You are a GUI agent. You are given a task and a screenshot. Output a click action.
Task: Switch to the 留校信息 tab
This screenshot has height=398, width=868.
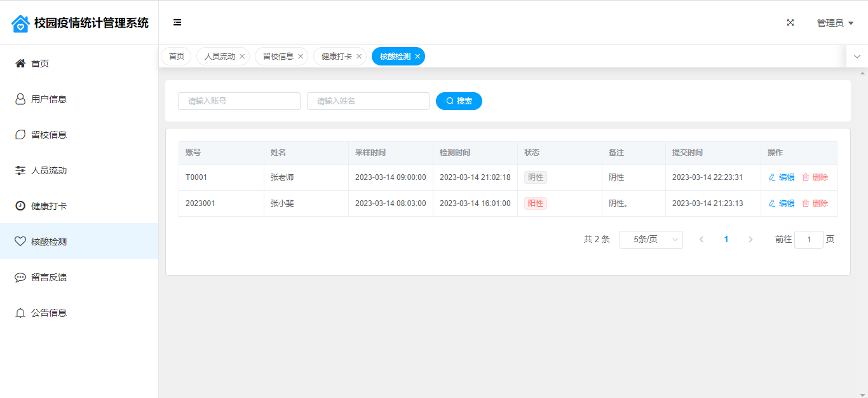pos(278,57)
